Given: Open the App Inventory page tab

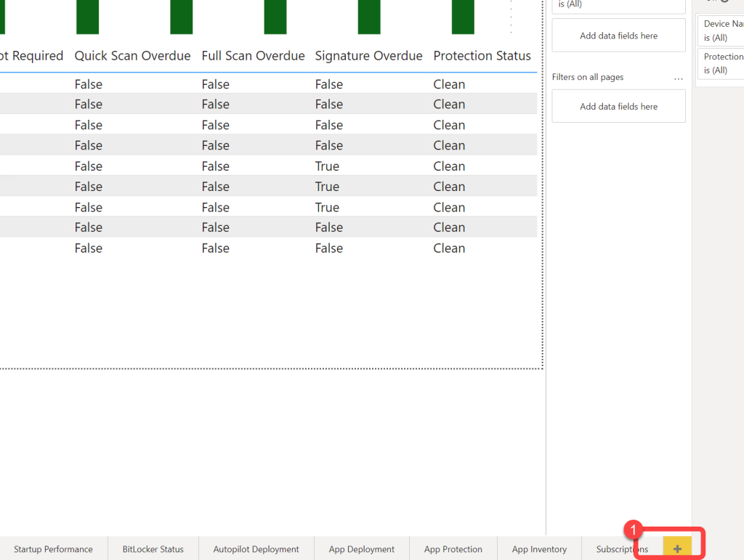Looking at the screenshot, I should click(x=538, y=549).
